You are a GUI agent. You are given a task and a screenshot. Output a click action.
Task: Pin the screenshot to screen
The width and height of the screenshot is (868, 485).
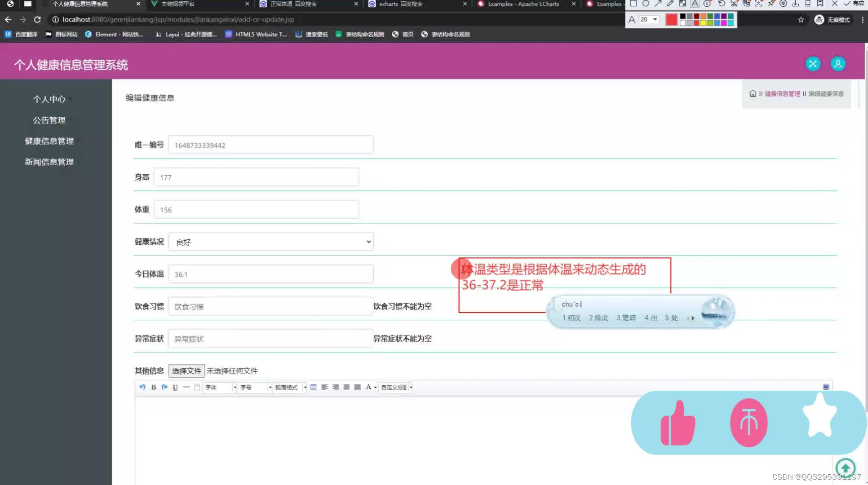click(x=771, y=4)
